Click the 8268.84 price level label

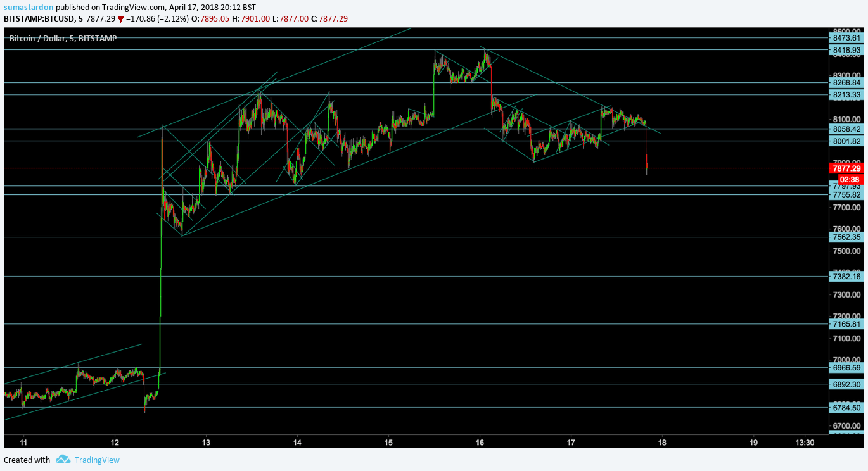[x=846, y=83]
